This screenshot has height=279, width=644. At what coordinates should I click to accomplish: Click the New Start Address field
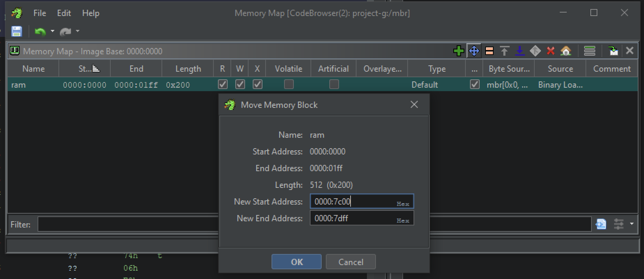(x=362, y=201)
